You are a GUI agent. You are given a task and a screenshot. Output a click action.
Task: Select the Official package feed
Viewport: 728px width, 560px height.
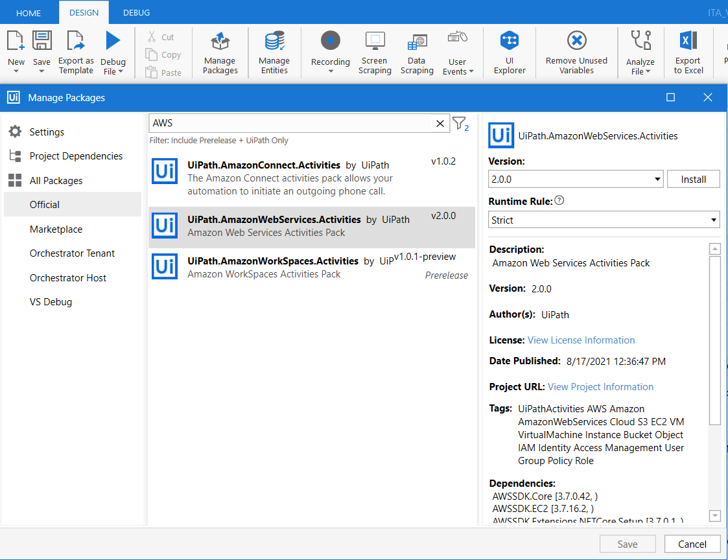(73, 204)
